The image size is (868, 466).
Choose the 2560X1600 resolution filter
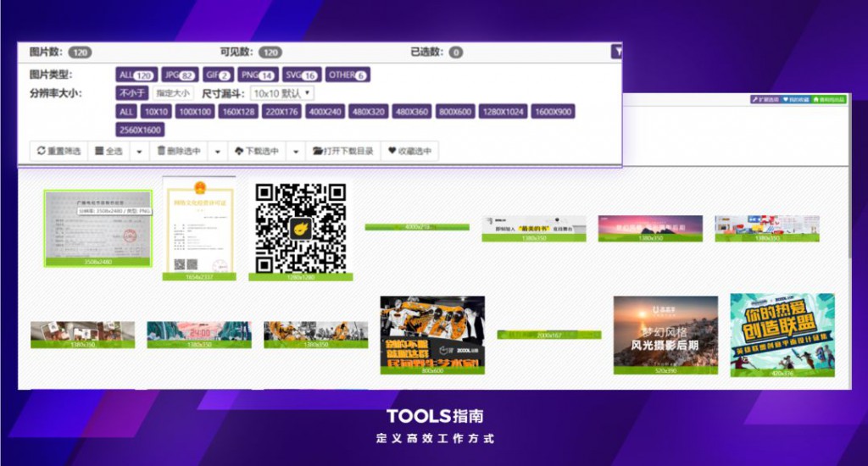140,130
